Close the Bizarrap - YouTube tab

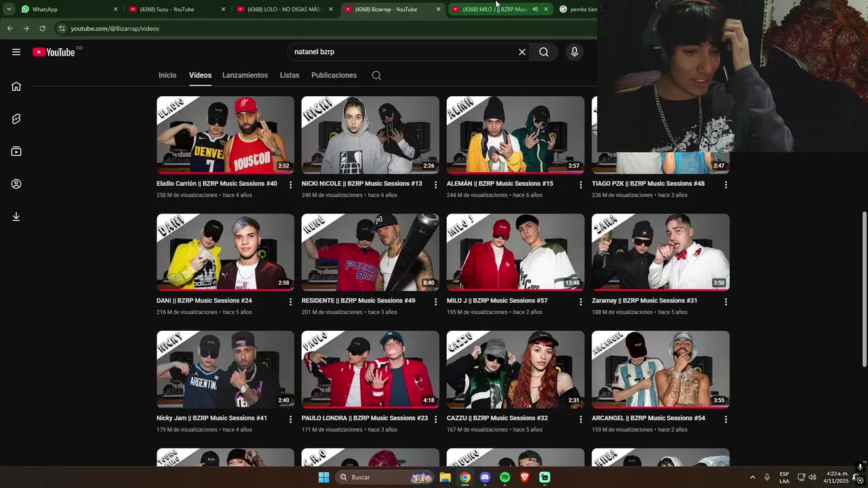tap(438, 9)
